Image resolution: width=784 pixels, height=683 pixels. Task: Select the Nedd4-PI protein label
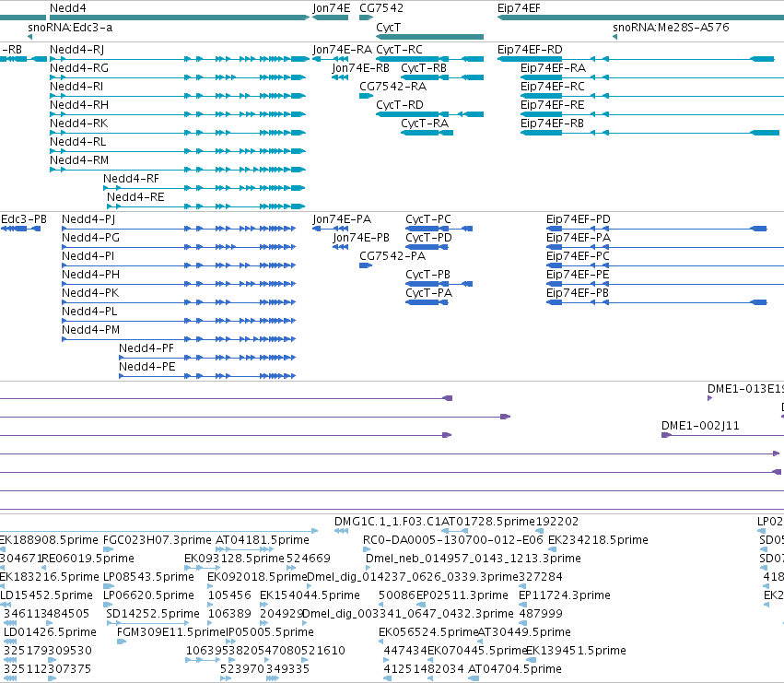[88, 256]
